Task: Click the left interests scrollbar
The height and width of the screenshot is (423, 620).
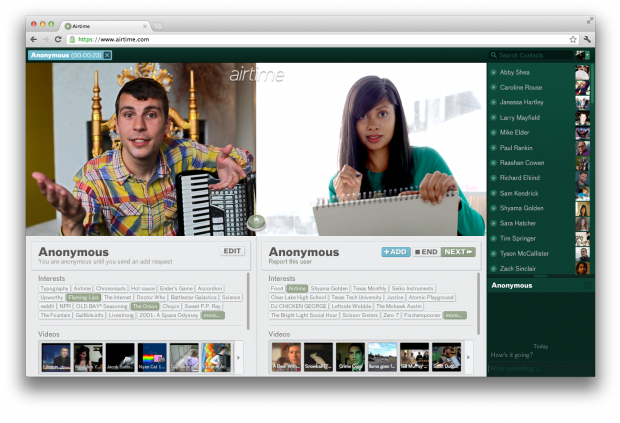Action: (248, 300)
